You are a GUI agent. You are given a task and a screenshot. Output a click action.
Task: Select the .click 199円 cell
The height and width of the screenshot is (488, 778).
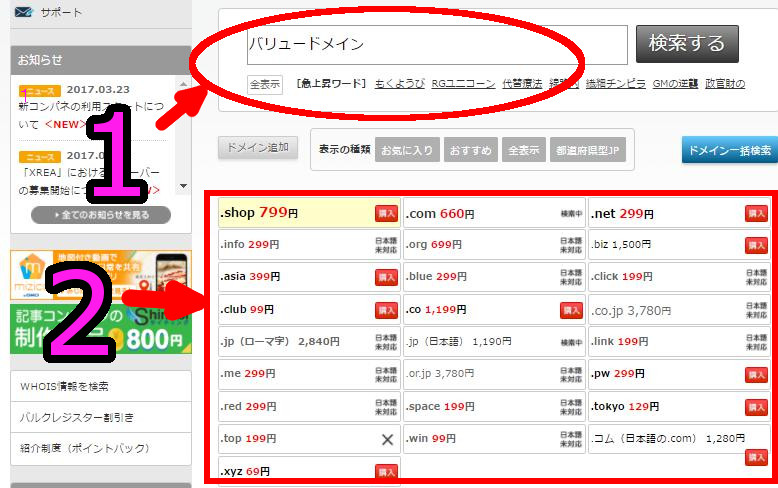679,277
